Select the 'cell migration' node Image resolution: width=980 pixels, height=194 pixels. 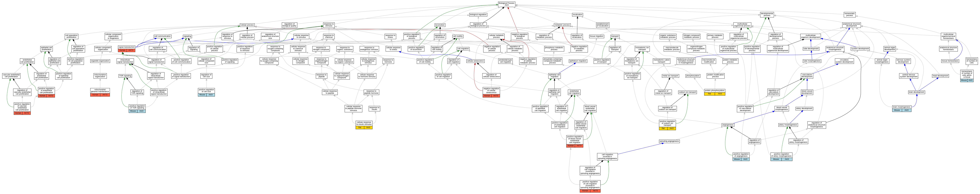[463, 49]
